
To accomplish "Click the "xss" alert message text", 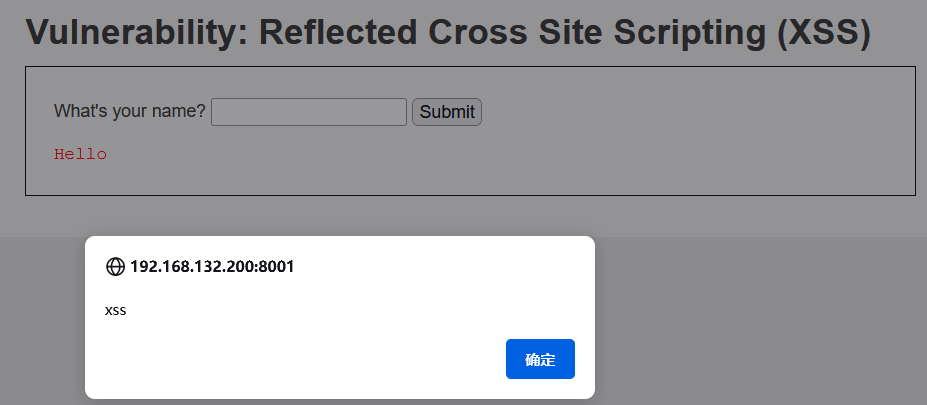I will pos(116,310).
